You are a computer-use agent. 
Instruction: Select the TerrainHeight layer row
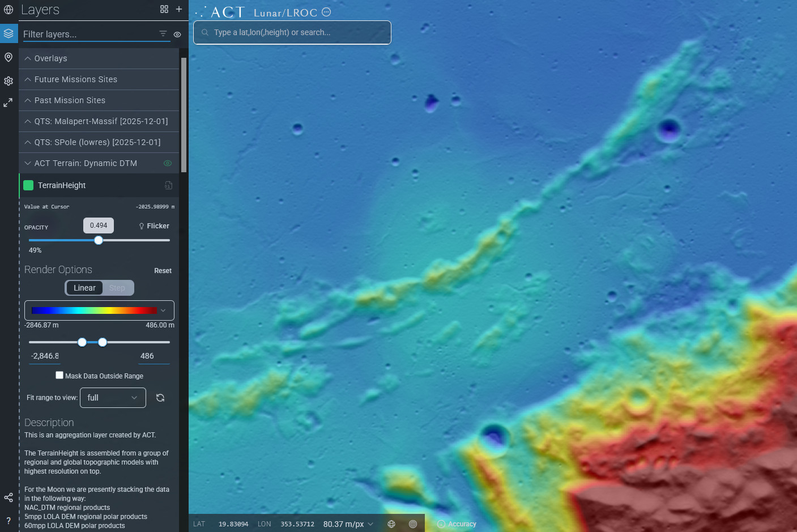pos(99,185)
